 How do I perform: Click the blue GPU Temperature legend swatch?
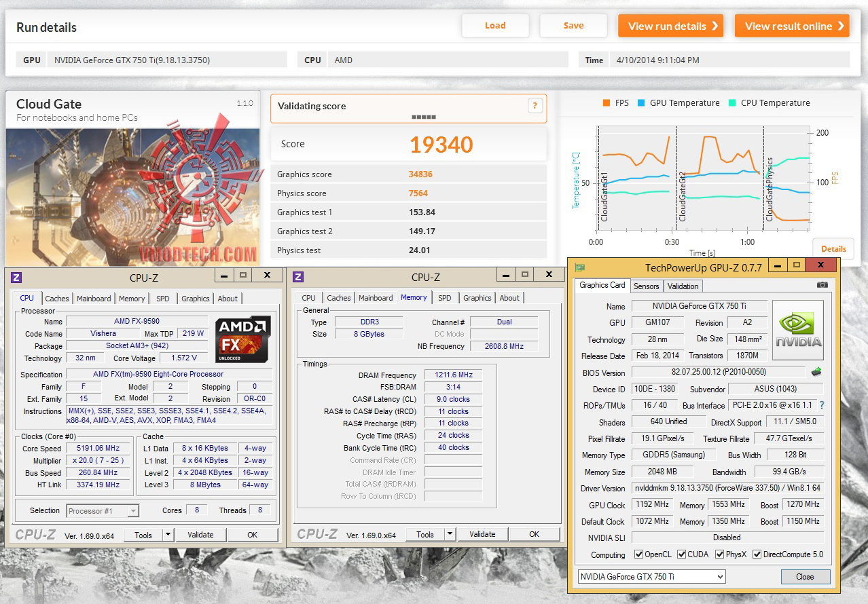(x=641, y=103)
